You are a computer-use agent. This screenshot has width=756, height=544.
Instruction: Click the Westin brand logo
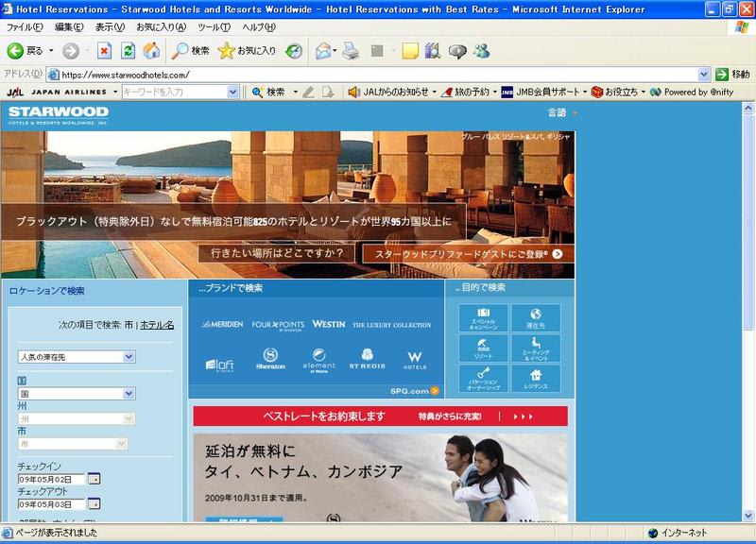click(x=329, y=324)
